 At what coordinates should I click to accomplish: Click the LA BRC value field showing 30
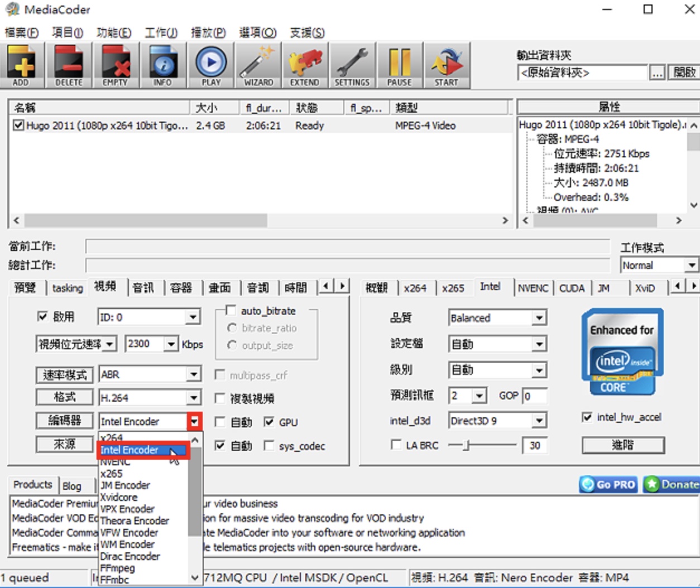(x=535, y=445)
